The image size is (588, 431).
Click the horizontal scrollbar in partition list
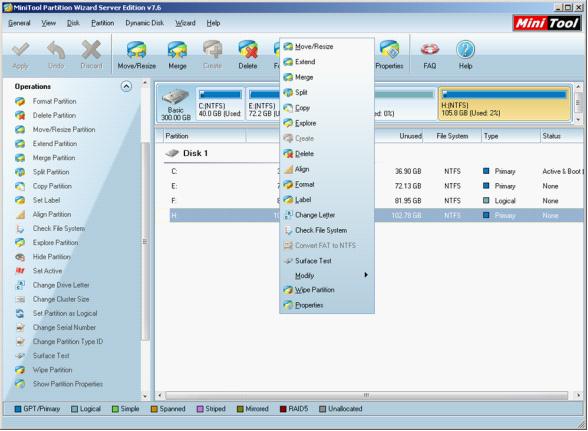point(366,396)
